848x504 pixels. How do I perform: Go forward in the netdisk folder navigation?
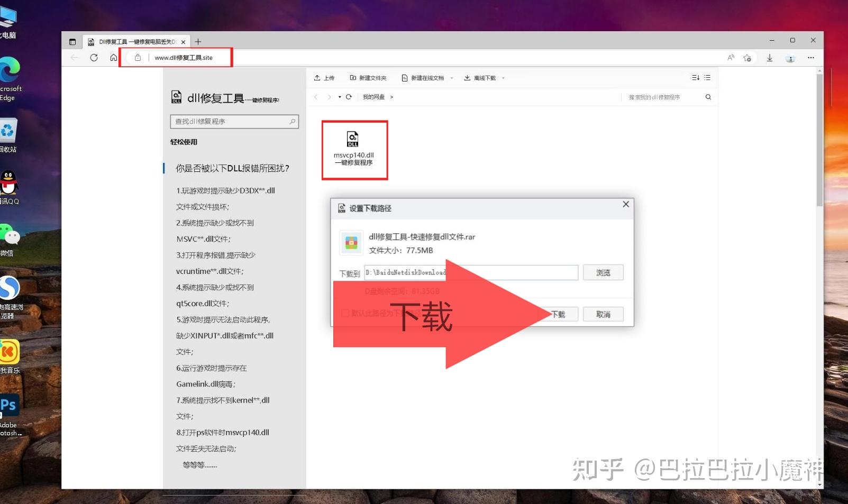(329, 97)
